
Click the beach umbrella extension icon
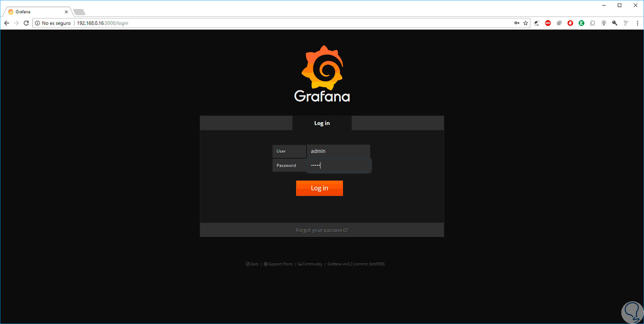tap(537, 23)
